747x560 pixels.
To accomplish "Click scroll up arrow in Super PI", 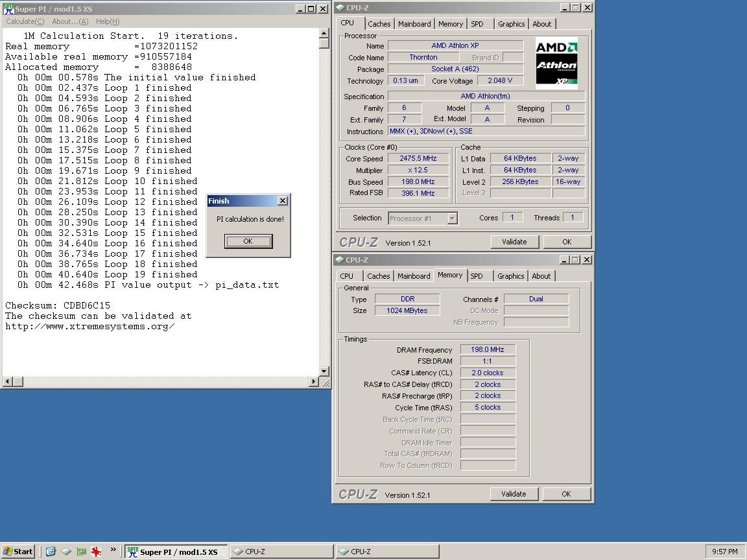I will [324, 33].
